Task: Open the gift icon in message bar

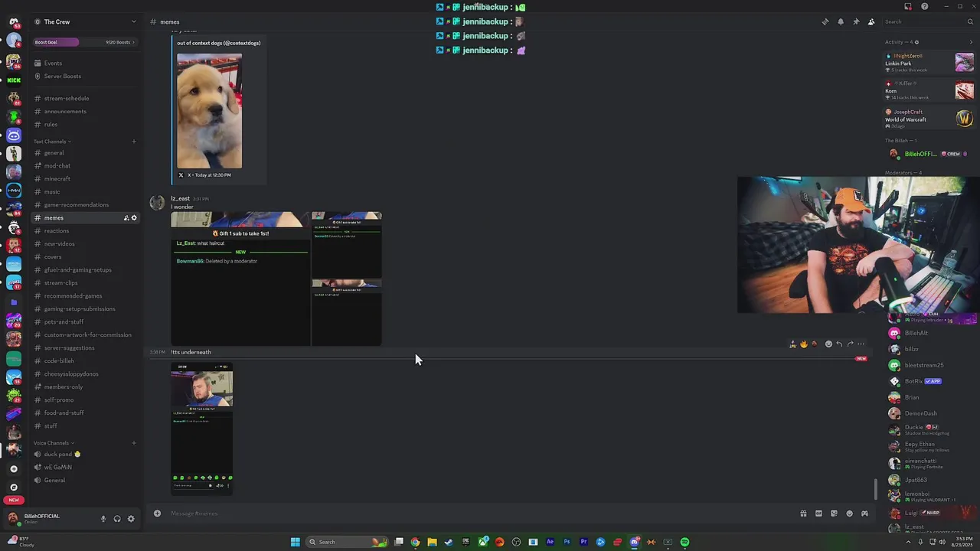Action: click(x=803, y=514)
